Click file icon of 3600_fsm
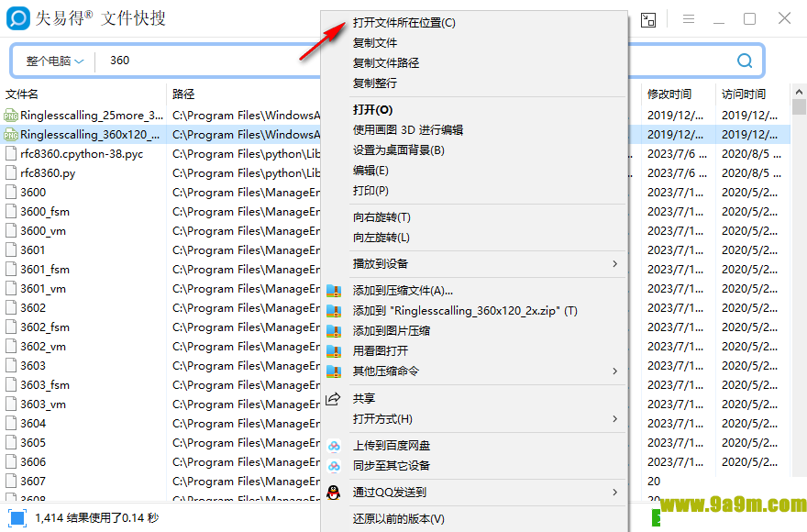Screen dimensions: 807x532 click(11, 212)
